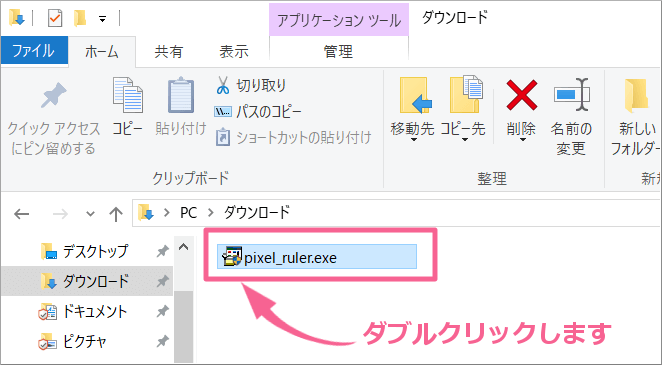Click the pin icon next to ドキュメント
The width and height of the screenshot is (662, 365).
tap(162, 312)
